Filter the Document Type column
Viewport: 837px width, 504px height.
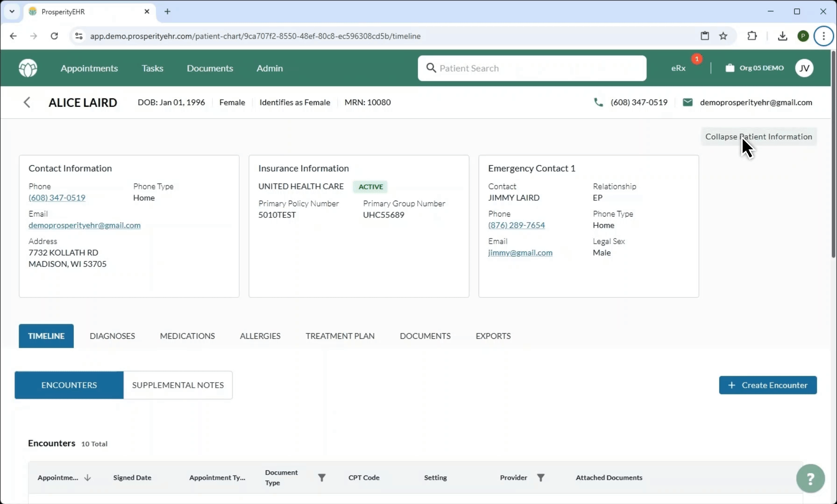(x=321, y=477)
